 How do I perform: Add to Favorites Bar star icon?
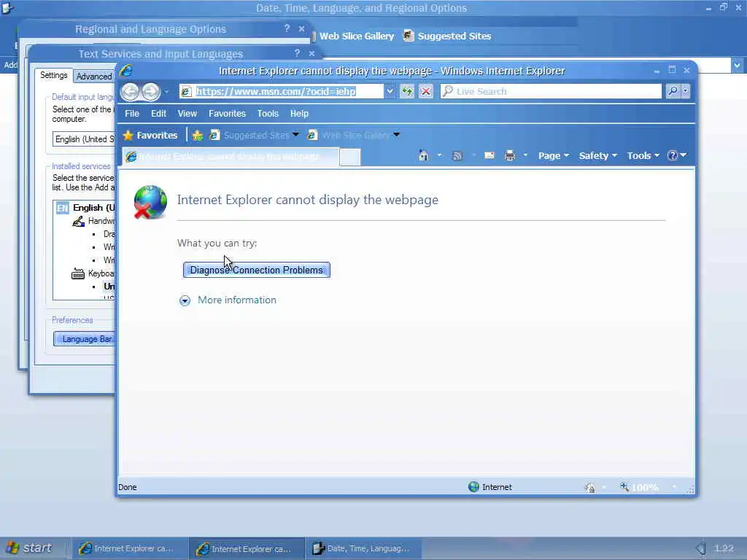[x=198, y=135]
